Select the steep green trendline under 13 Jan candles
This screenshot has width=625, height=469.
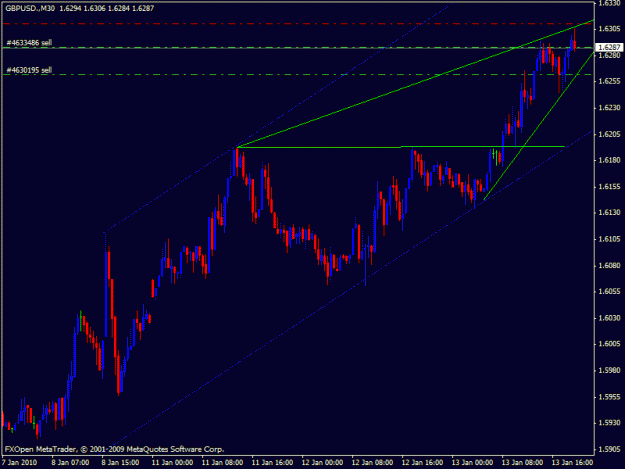pos(538,127)
